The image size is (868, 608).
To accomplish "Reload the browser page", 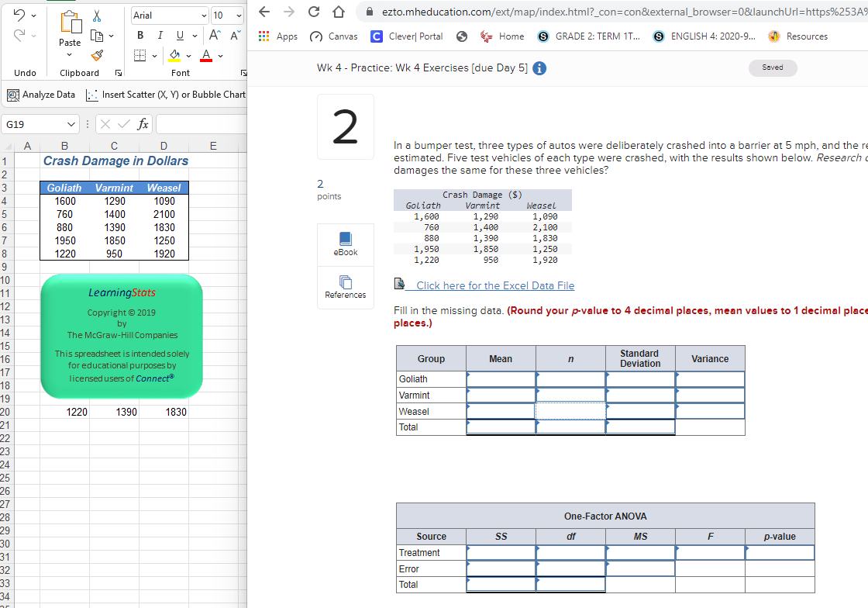I will tap(313, 12).
